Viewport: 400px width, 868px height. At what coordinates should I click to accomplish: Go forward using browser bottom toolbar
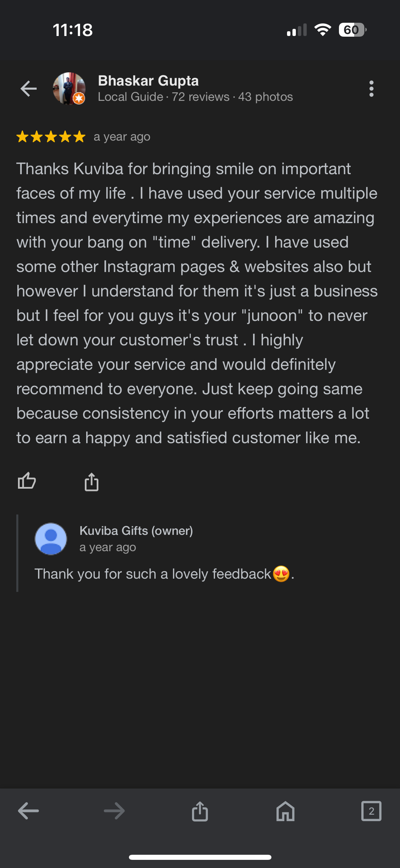(x=114, y=811)
